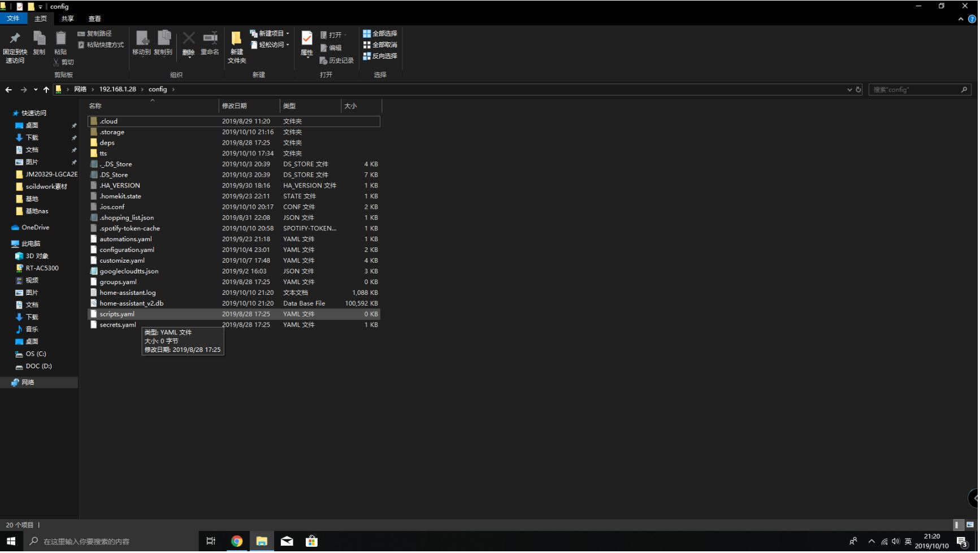The width and height of the screenshot is (980, 553).
Task: Switch to large icons view layout
Action: pyautogui.click(x=970, y=525)
